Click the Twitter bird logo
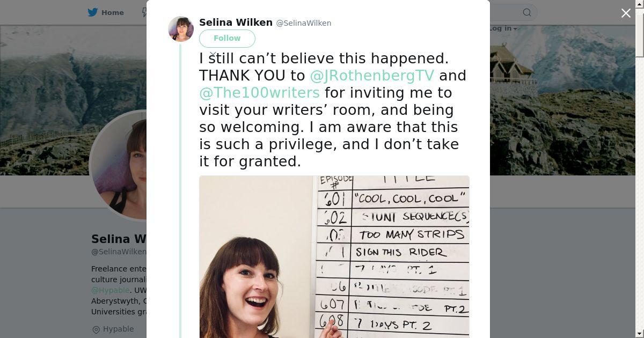This screenshot has width=644, height=338. point(93,12)
